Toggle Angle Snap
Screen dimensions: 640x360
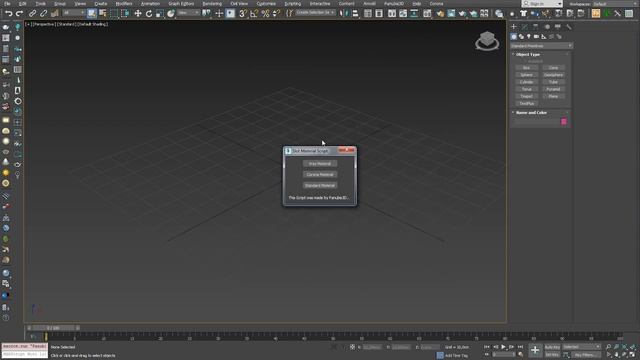(x=254, y=13)
